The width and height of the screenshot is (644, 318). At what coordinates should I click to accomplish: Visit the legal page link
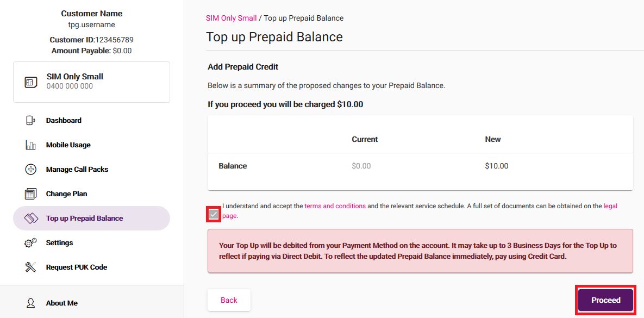[x=610, y=205]
